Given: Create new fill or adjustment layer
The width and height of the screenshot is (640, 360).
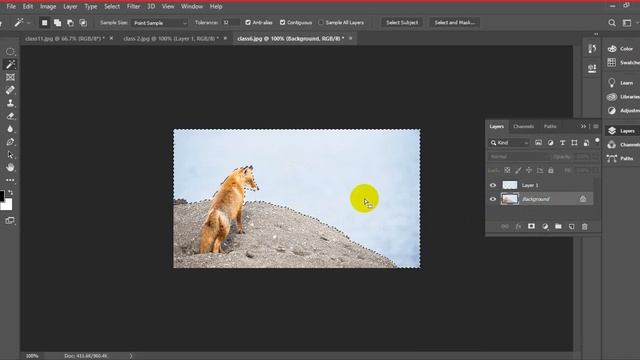Looking at the screenshot, I should click(545, 227).
